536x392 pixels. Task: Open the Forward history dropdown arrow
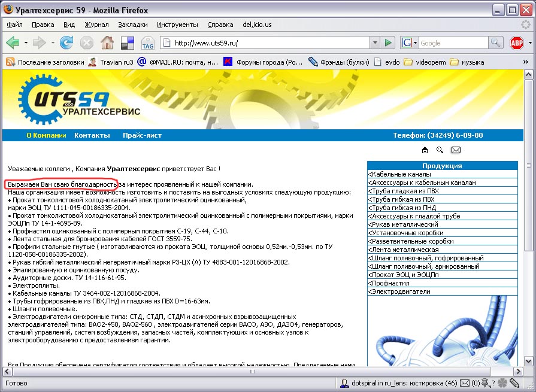[53, 43]
